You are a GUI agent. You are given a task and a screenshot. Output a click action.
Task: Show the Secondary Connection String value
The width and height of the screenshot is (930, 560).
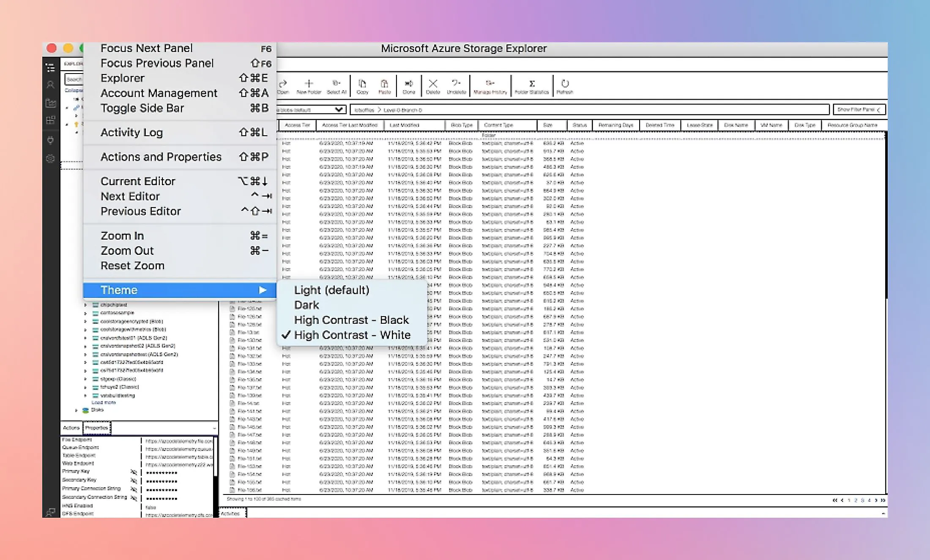(134, 498)
